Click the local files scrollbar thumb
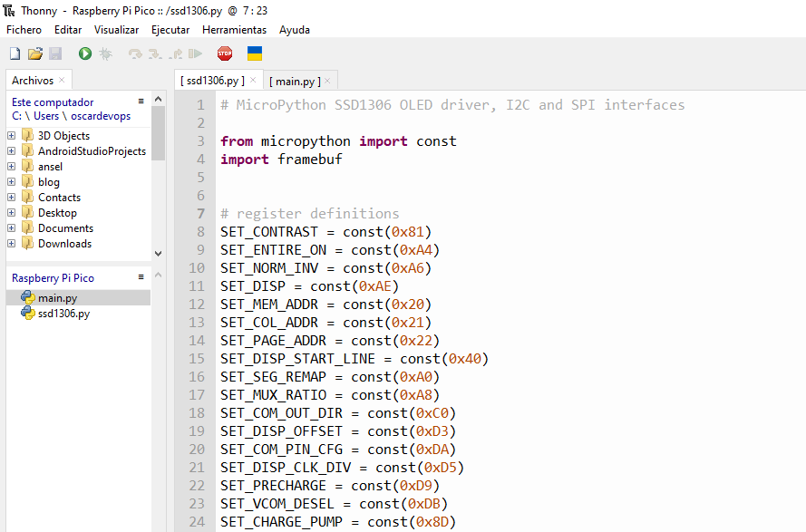The height and width of the screenshot is (532, 806). pos(159,133)
